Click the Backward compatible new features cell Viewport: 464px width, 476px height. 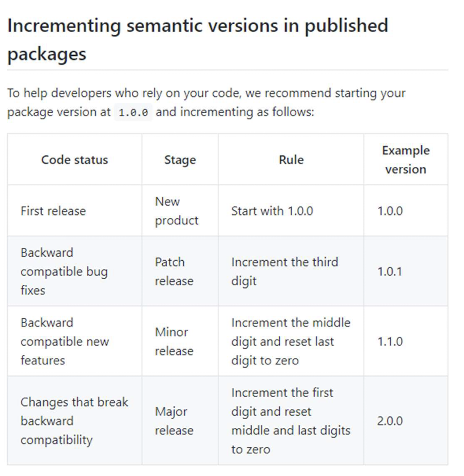click(65, 341)
